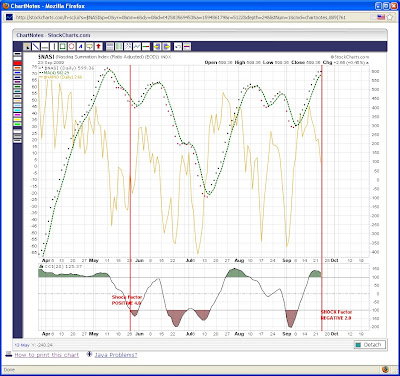This screenshot has height=376, width=400.
Task: Select the vertical line tool
Action: [54, 46]
